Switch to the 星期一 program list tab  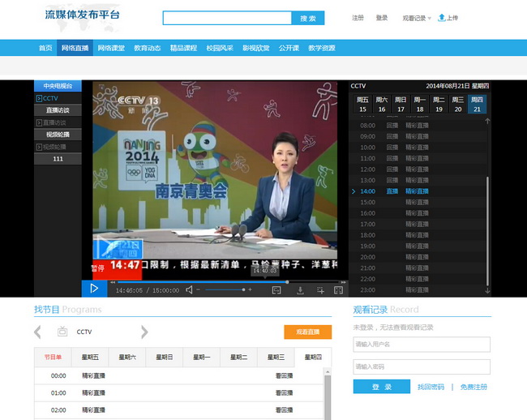click(201, 358)
